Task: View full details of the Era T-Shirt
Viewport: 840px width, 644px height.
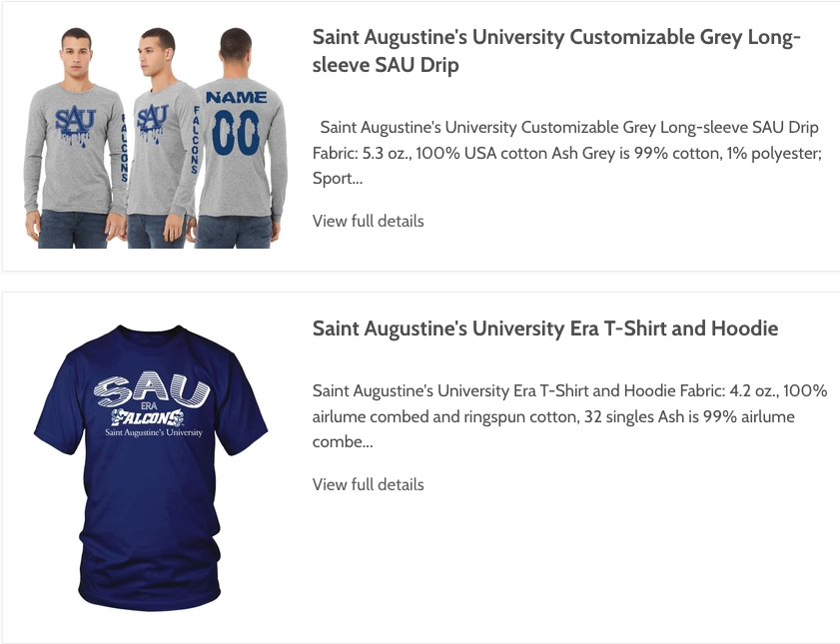Action: coord(368,484)
